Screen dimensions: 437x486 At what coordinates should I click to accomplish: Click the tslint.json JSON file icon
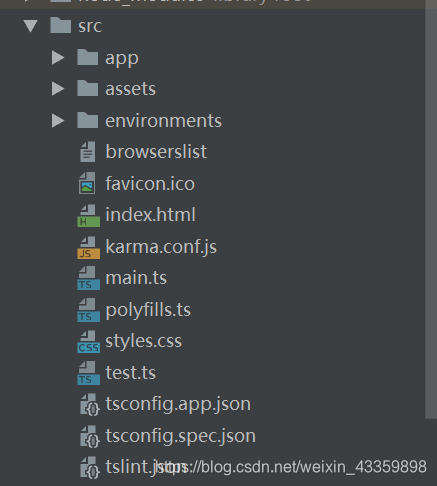(89, 468)
